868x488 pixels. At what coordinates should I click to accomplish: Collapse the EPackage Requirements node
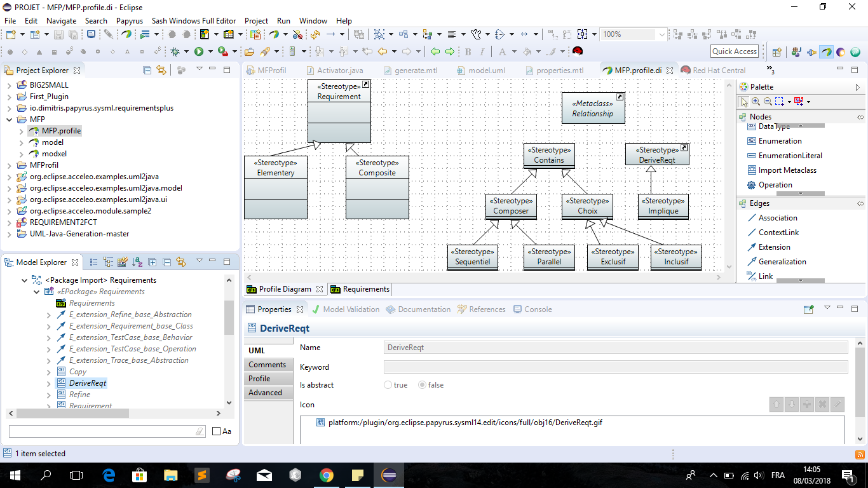pyautogui.click(x=37, y=292)
